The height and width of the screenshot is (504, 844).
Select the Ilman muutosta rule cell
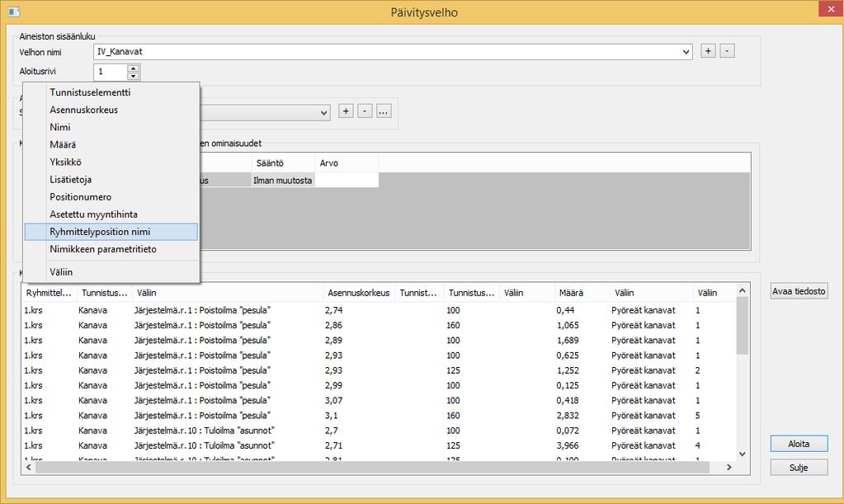(x=283, y=180)
